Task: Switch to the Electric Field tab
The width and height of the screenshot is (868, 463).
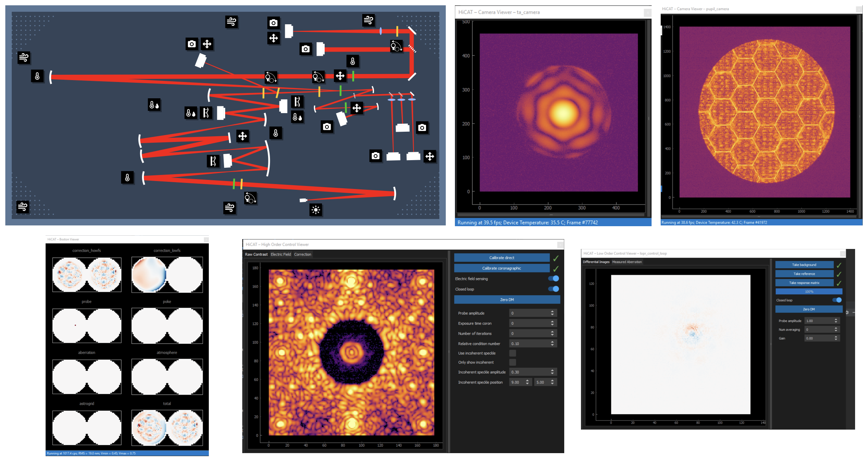Action: (281, 254)
